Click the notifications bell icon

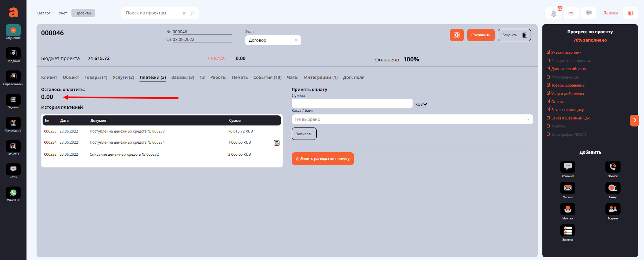pos(553,13)
